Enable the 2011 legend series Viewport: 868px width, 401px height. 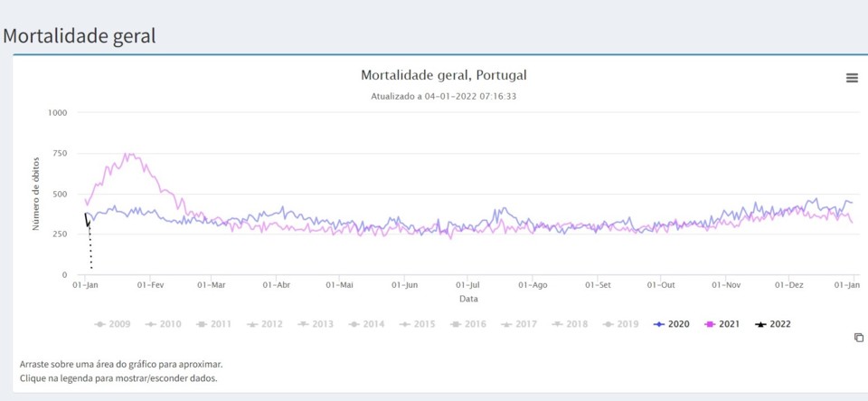pyautogui.click(x=214, y=324)
